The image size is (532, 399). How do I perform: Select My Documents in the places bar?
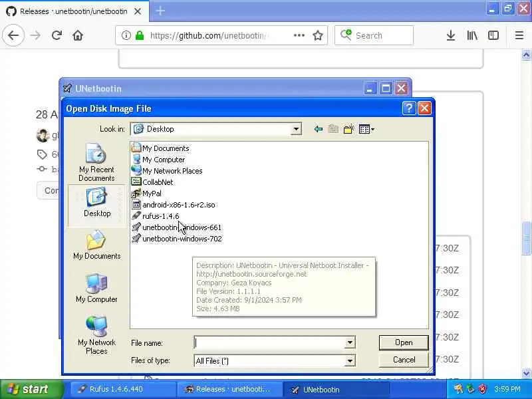[96, 245]
